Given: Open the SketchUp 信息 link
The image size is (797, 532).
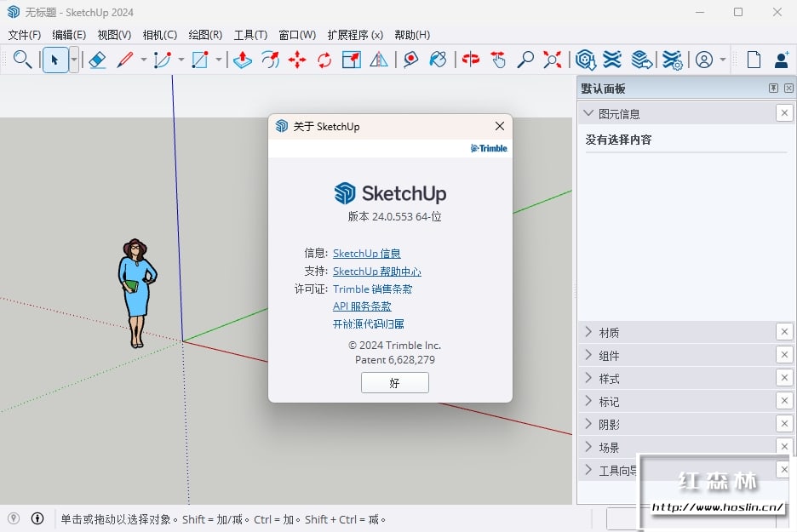Looking at the screenshot, I should coord(366,253).
